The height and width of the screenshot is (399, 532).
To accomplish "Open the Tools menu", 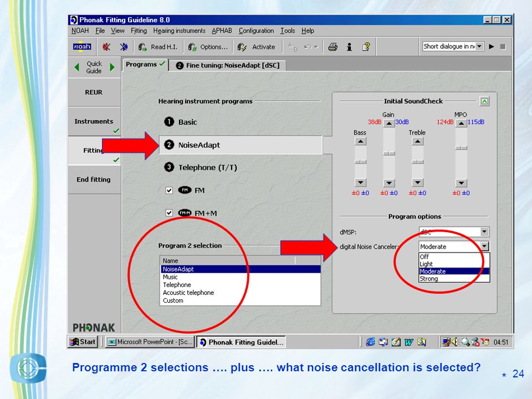I will 288,30.
